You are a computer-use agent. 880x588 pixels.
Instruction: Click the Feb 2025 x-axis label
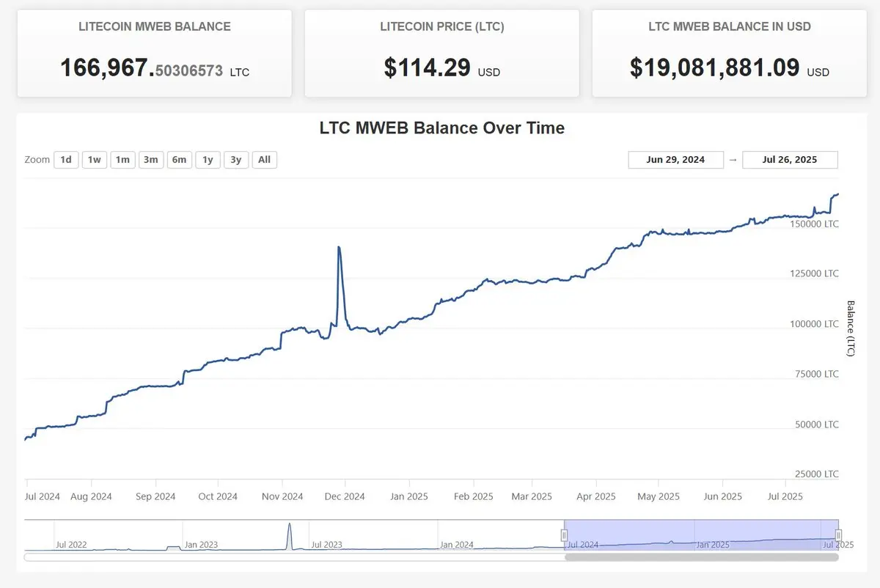pyautogui.click(x=473, y=496)
